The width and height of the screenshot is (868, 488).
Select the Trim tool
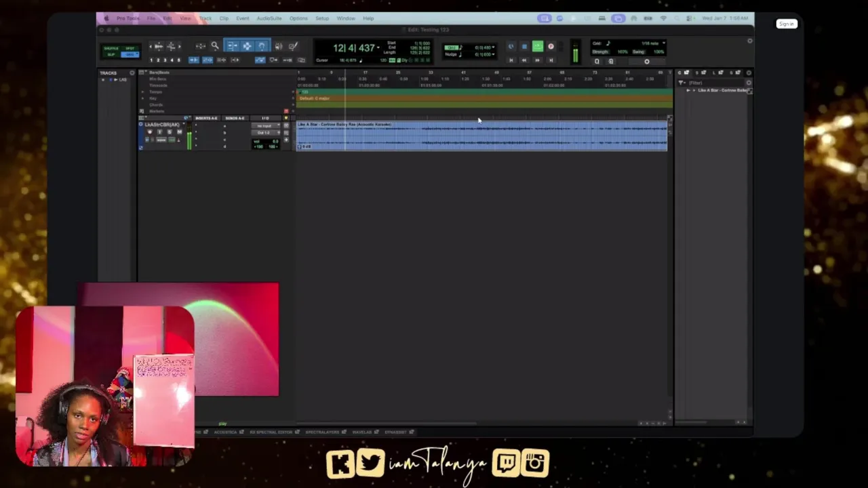tap(233, 45)
